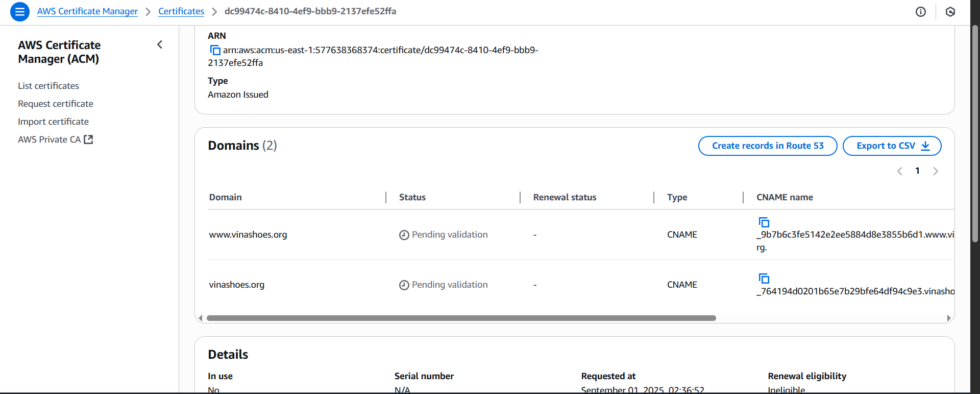Screen dimensions: 980x394
Task: Click the domains table horizontal scrollbar
Action: point(461,318)
